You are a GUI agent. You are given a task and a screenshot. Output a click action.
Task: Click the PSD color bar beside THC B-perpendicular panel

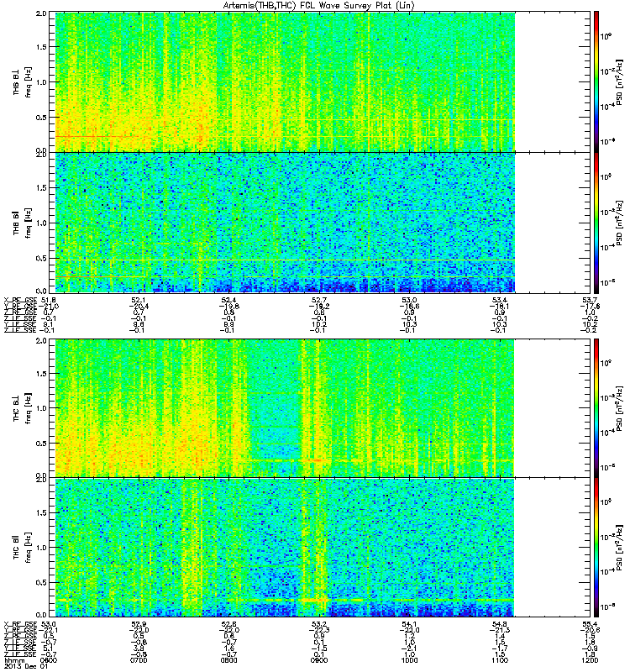(x=596, y=408)
